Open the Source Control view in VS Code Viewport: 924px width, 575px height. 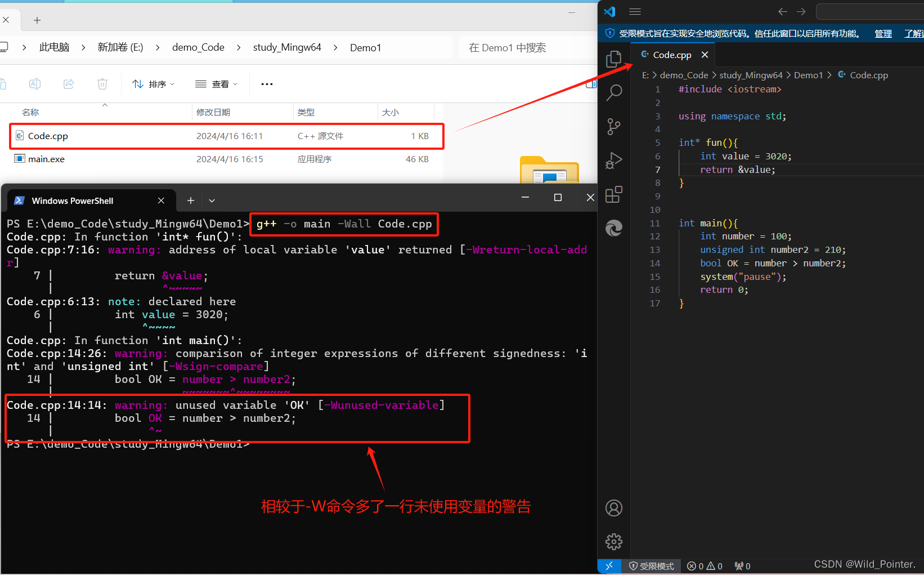coord(613,126)
